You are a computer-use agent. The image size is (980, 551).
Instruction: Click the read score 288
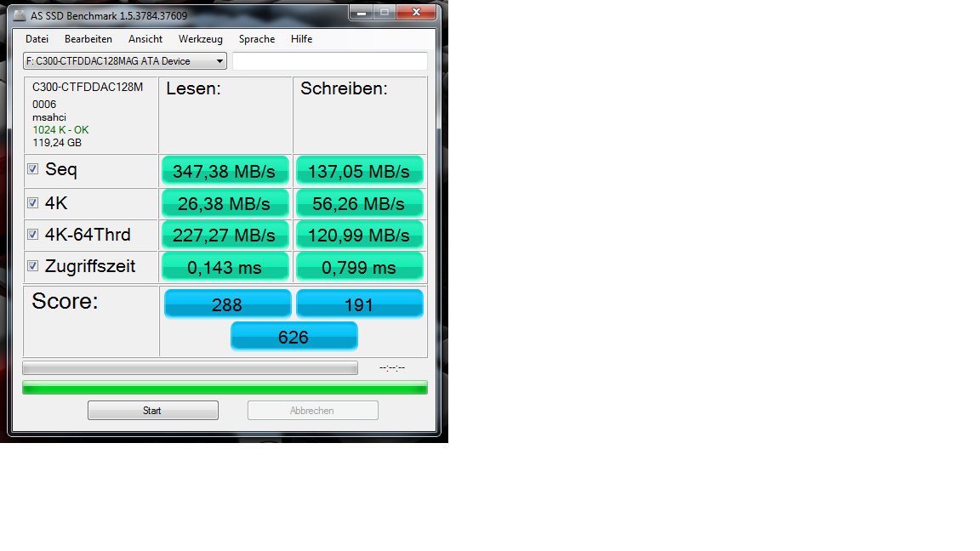click(x=227, y=304)
